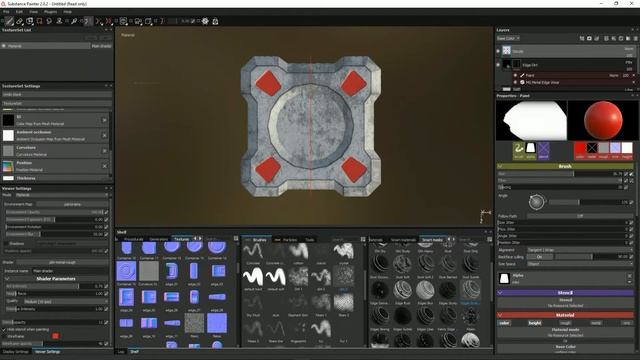
Task: Select the Clone stamp tool
Action: coord(60,21)
